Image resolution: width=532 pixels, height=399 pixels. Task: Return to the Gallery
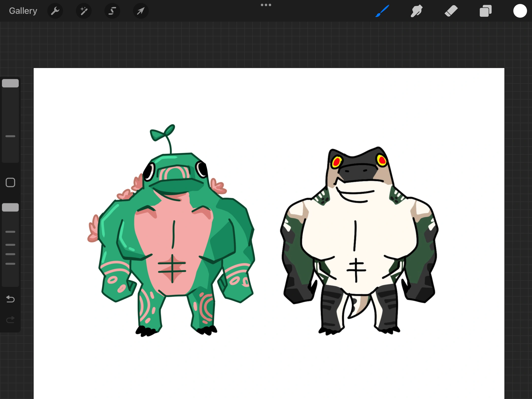(23, 11)
